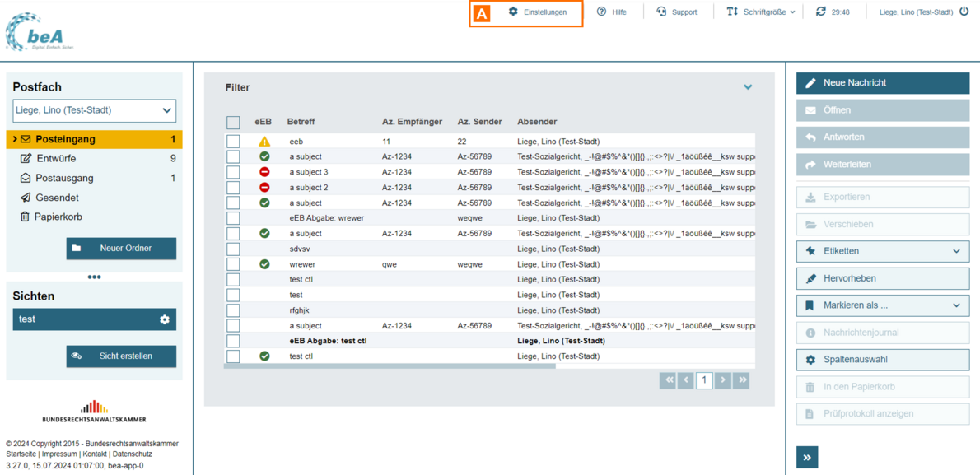The image size is (980, 475).
Task: Click the logout power icon
Action: (x=964, y=12)
